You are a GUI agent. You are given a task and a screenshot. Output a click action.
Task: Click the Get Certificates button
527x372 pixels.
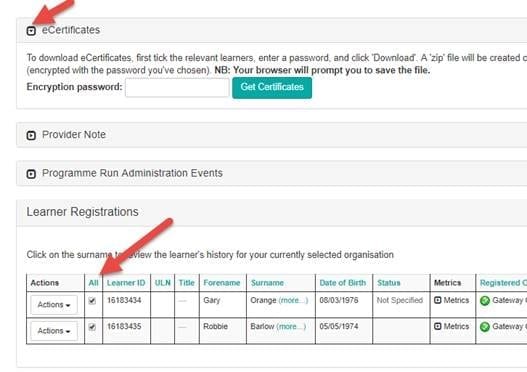pyautogui.click(x=272, y=88)
